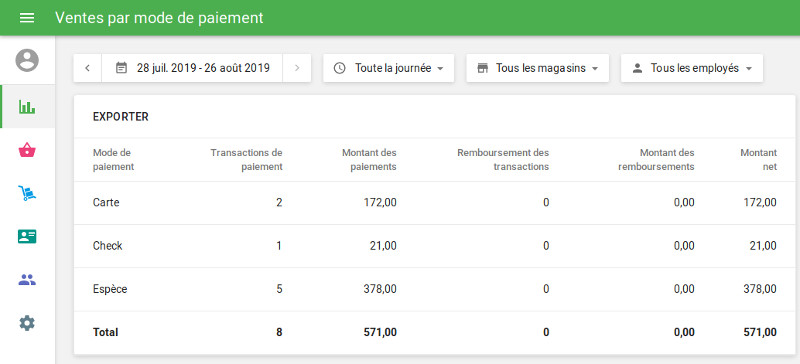The image size is (800, 364).
Task: Expand the Toute la journée dropdown
Action: click(388, 68)
